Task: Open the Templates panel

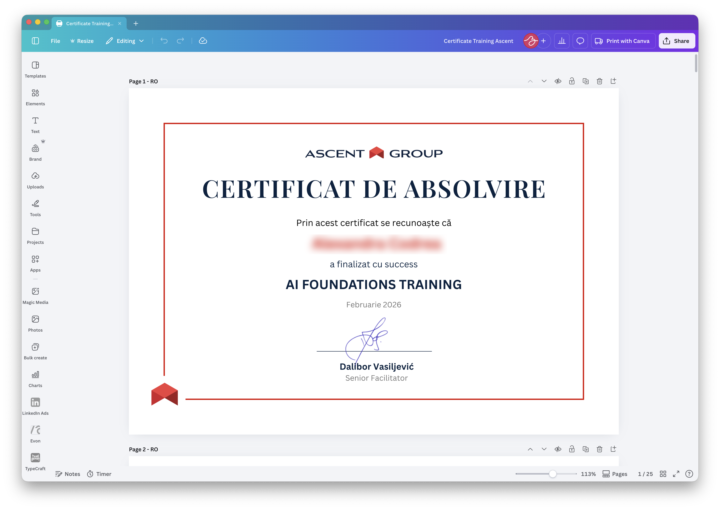Action: click(35, 69)
